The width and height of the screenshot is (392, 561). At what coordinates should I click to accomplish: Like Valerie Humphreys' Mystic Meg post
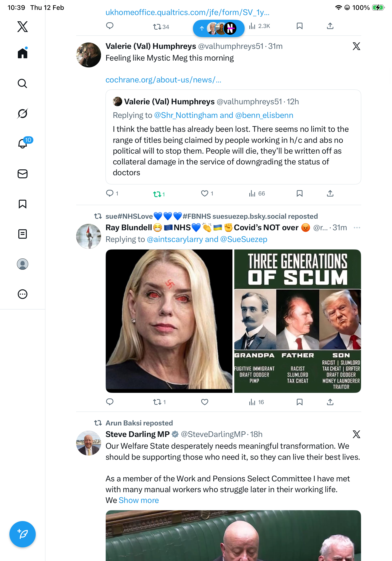(204, 194)
